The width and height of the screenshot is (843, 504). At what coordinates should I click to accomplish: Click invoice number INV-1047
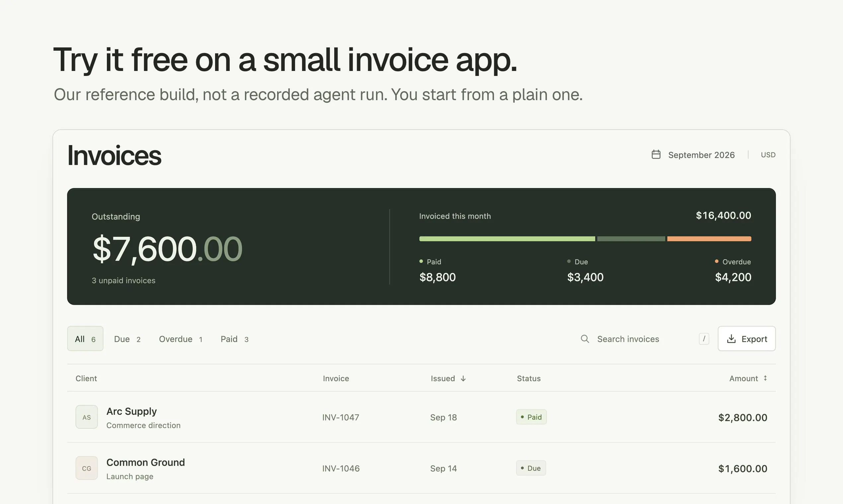341,417
